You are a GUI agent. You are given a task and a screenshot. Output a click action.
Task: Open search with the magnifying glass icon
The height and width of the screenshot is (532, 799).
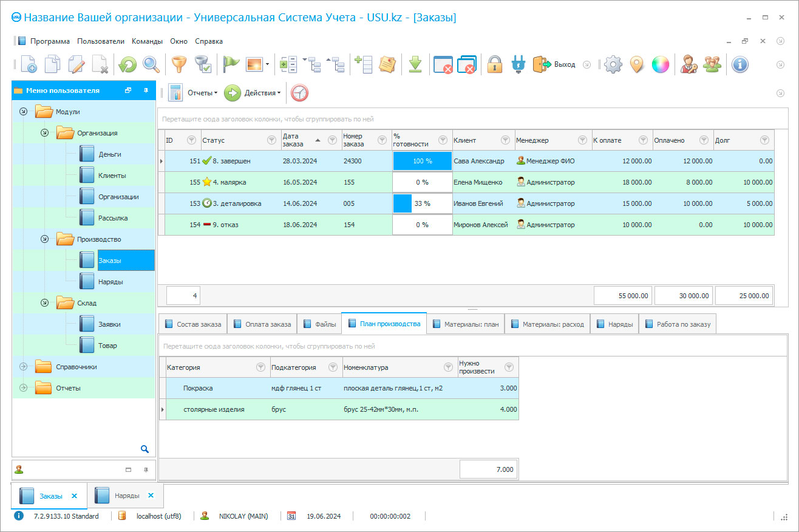pyautogui.click(x=151, y=64)
